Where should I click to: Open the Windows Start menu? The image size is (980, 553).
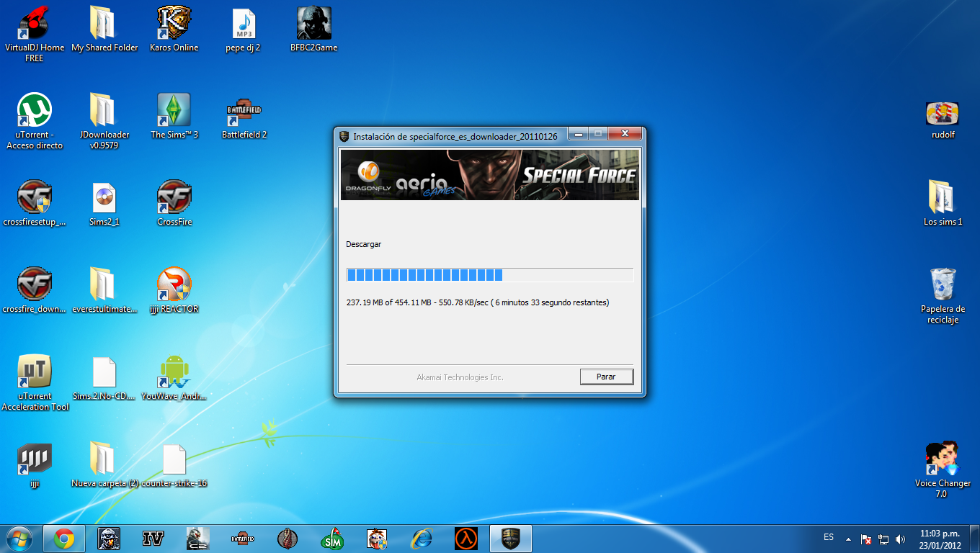[19, 539]
